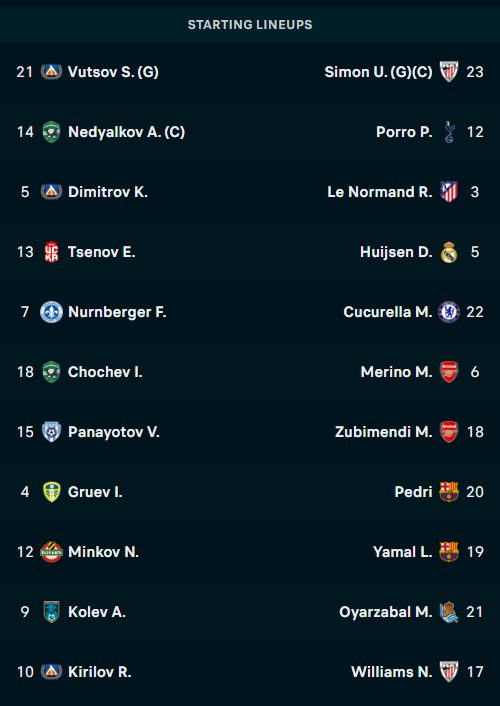Select captain Nedyalkov A. name
The width and height of the screenshot is (500, 706).
[x=126, y=132]
